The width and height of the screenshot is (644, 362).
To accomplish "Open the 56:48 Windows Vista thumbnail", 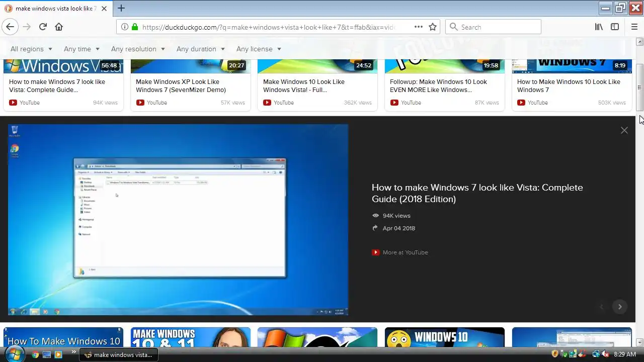I will (x=63, y=66).
